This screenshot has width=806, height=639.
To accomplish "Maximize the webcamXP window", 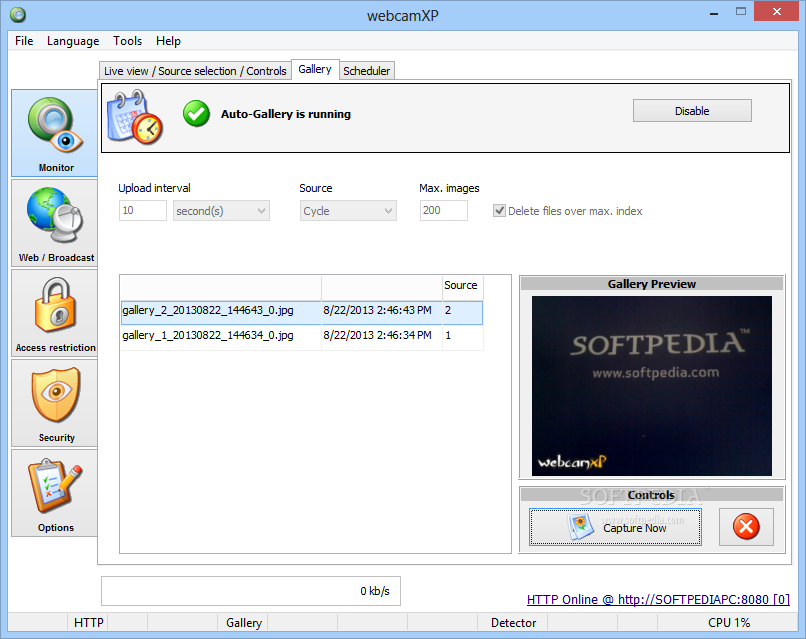I will click(741, 12).
